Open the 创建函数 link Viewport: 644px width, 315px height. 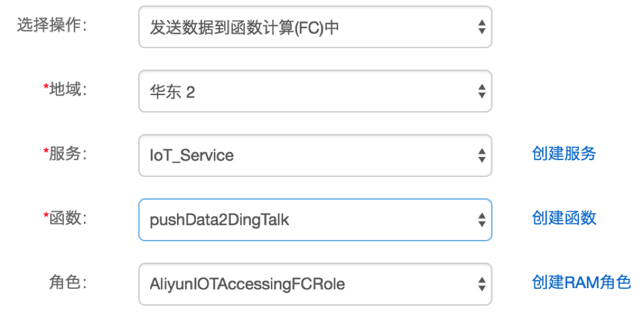pyautogui.click(x=564, y=217)
